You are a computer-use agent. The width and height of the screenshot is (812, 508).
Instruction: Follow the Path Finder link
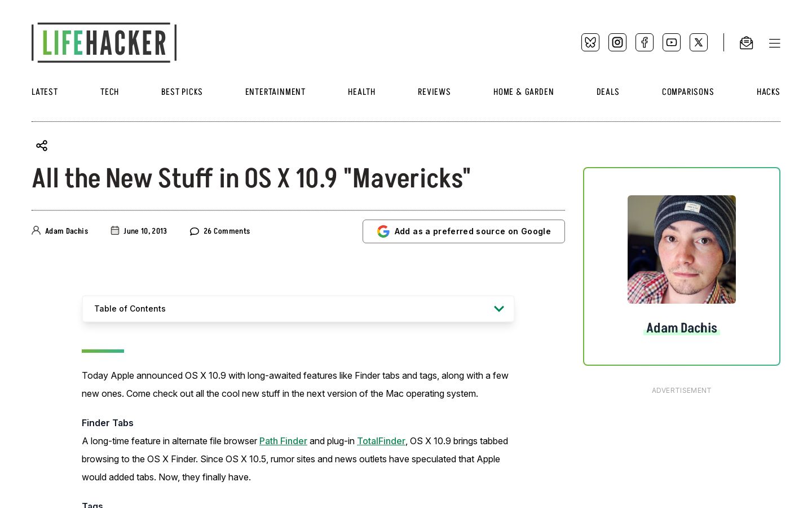pyautogui.click(x=283, y=441)
